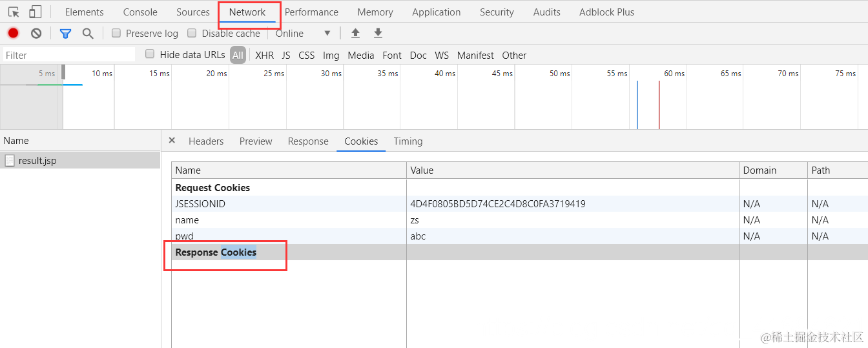Select the pwd cookie row
This screenshot has width=868, height=348.
520,236
